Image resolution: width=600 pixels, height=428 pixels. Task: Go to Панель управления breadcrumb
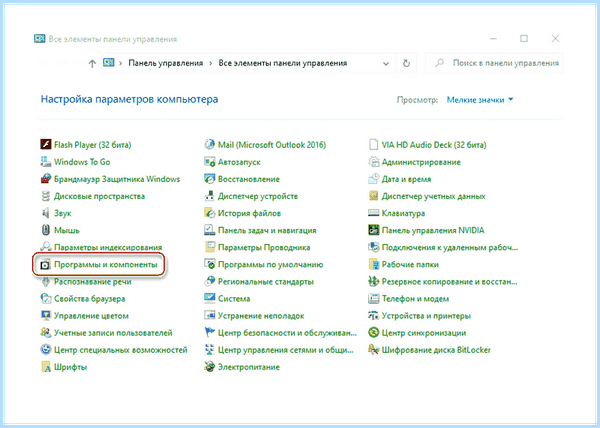(165, 63)
